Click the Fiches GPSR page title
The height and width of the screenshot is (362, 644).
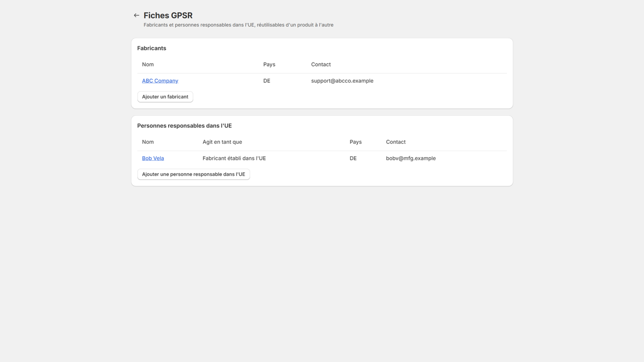[x=168, y=16]
